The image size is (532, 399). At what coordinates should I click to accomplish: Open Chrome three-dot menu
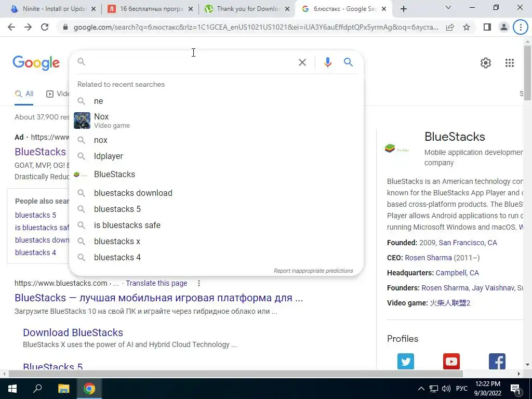[x=521, y=27]
